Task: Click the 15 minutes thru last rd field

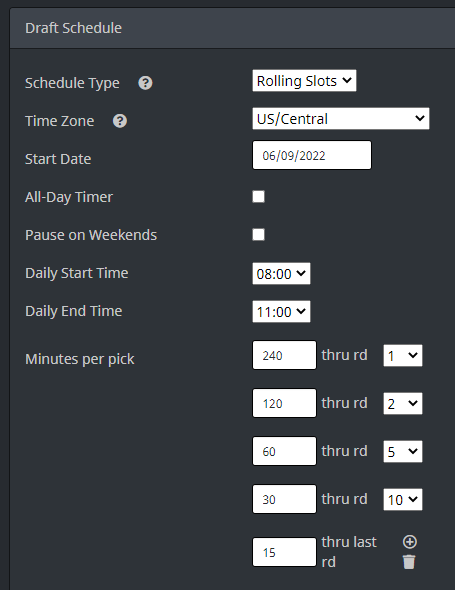Action: (284, 552)
